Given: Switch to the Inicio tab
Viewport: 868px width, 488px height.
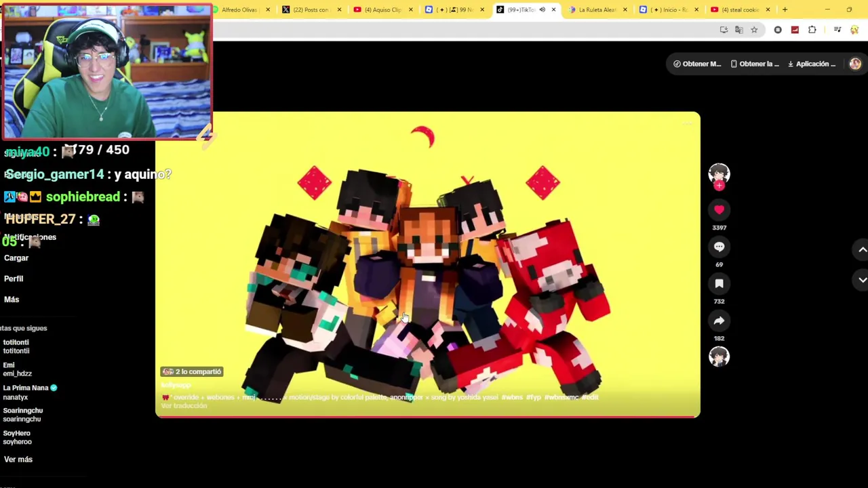Looking at the screenshot, I should click(670, 9).
